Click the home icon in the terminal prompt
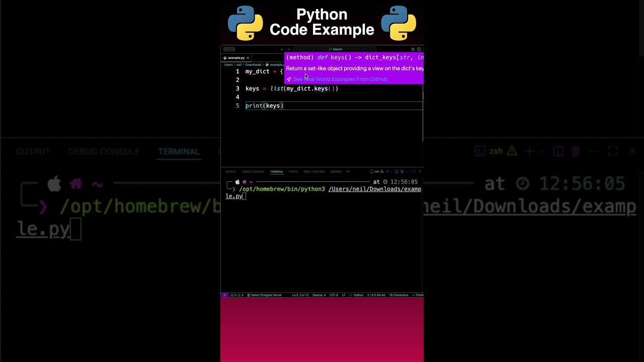 click(245, 182)
